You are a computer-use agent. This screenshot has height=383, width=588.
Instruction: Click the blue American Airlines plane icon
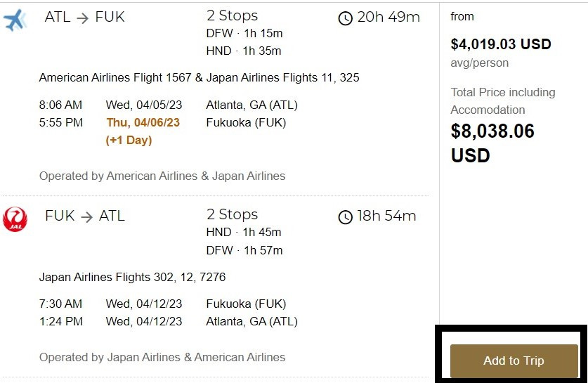pos(15,20)
